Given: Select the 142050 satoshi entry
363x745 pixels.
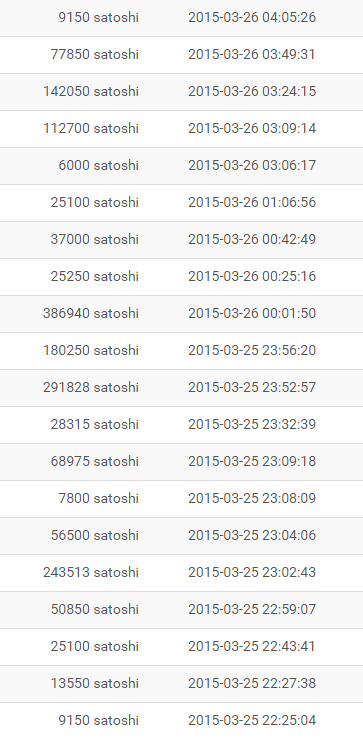Looking at the screenshot, I should click(x=91, y=92).
